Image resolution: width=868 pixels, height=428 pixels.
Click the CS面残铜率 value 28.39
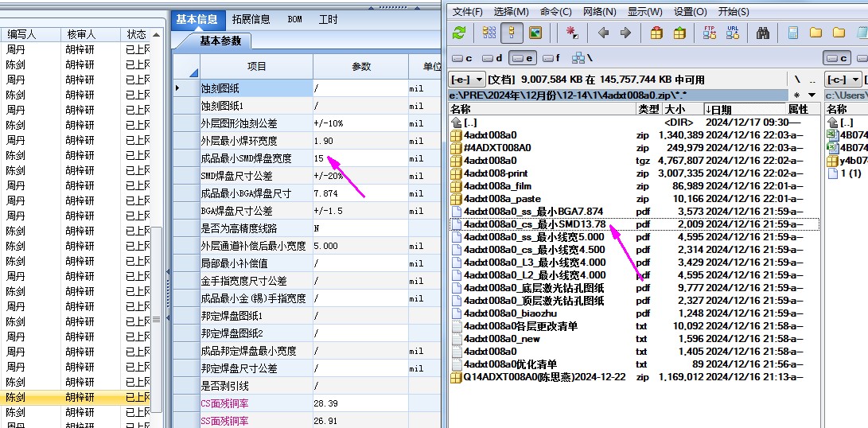[360, 403]
